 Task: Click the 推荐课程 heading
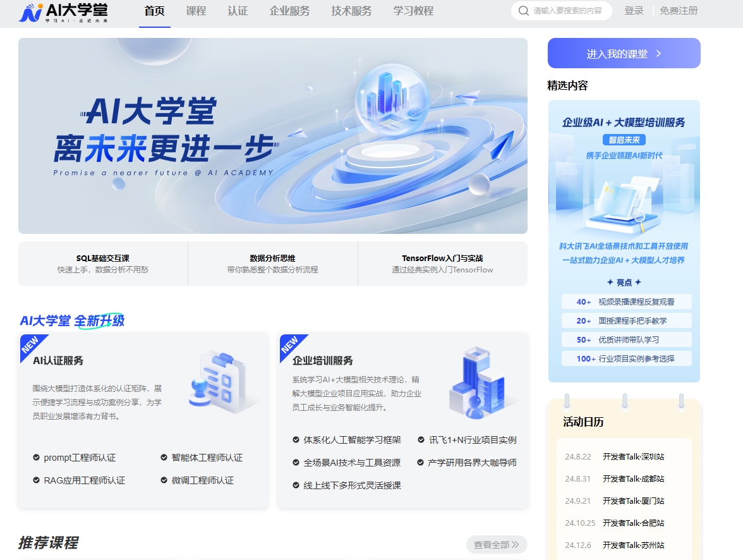coord(48,543)
